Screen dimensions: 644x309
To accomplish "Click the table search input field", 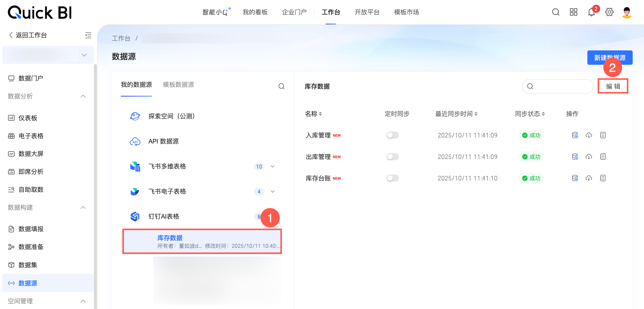I will [x=558, y=86].
